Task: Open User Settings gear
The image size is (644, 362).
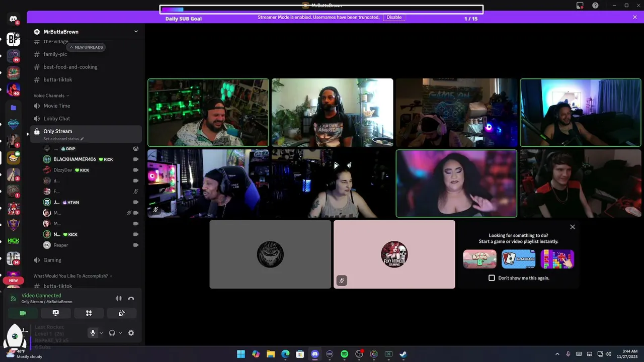Action: (x=131, y=333)
